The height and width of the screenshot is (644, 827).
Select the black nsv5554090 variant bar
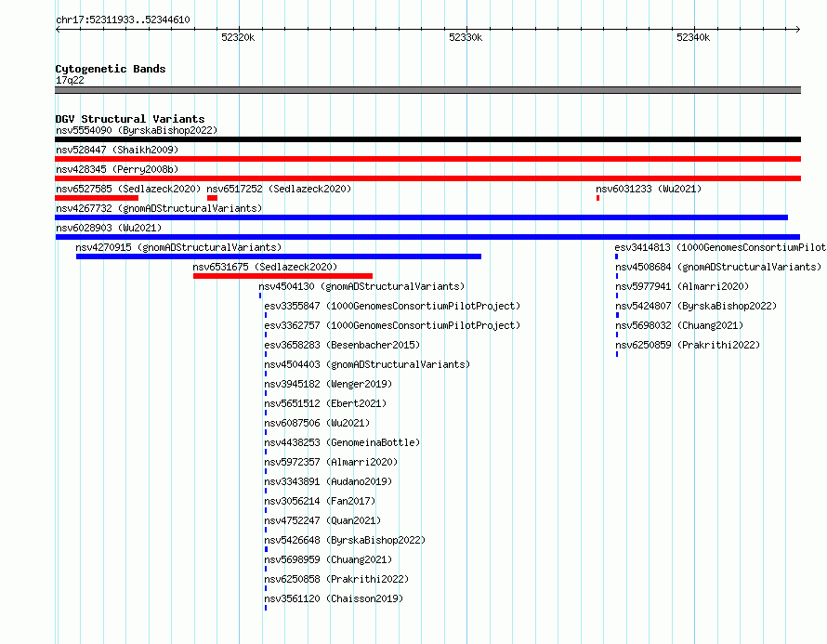click(x=427, y=139)
